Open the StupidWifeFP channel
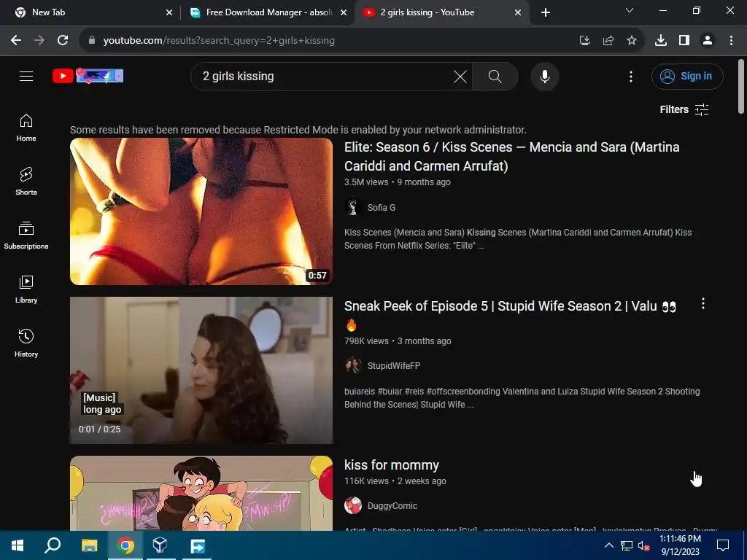 [x=393, y=366]
